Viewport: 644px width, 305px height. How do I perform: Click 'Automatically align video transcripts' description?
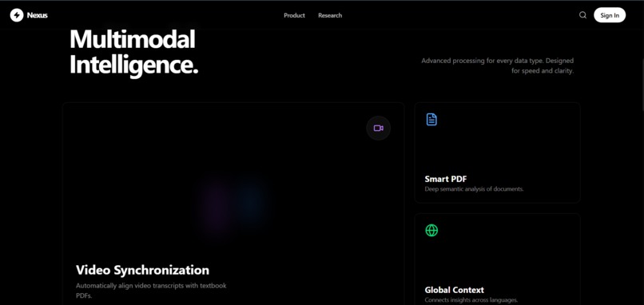(x=151, y=290)
